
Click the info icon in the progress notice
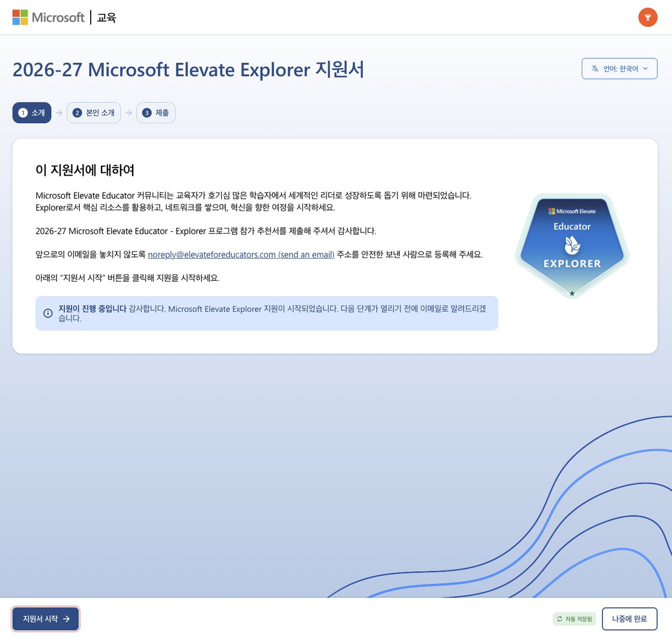click(48, 313)
